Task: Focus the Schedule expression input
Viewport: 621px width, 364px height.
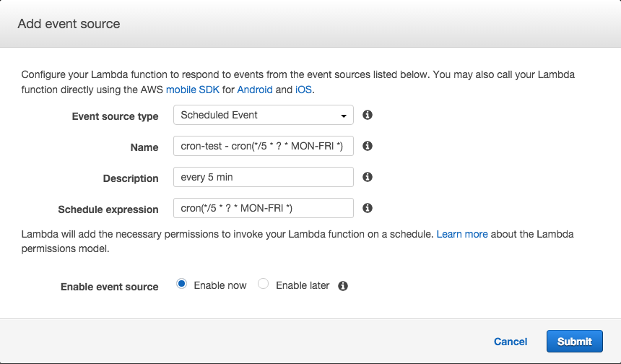Action: (264, 208)
